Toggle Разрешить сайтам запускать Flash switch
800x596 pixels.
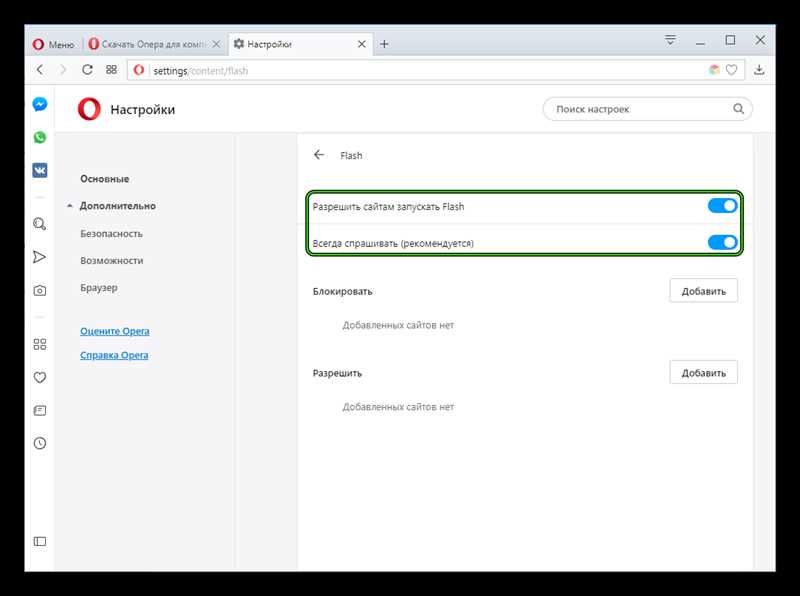[722, 206]
